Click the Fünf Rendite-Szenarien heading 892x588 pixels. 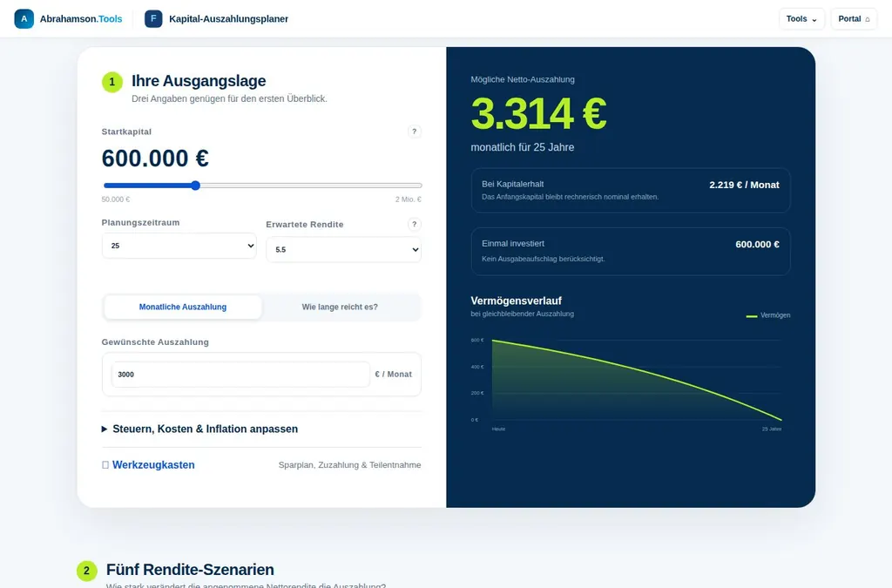pyautogui.click(x=190, y=570)
